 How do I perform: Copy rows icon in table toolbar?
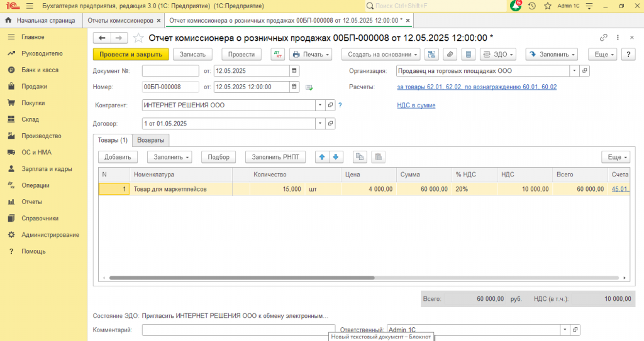[360, 157]
